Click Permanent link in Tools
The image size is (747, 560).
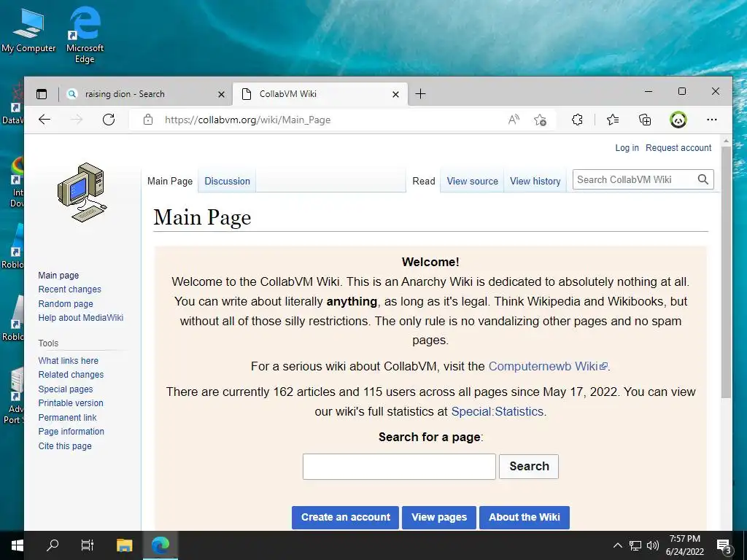67,418
